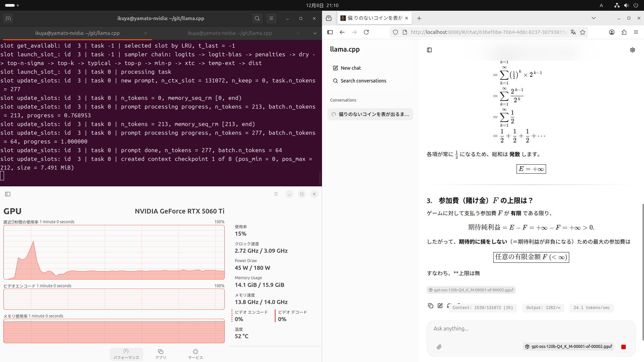
Task: Click the Ask anything message field
Action: [530, 328]
